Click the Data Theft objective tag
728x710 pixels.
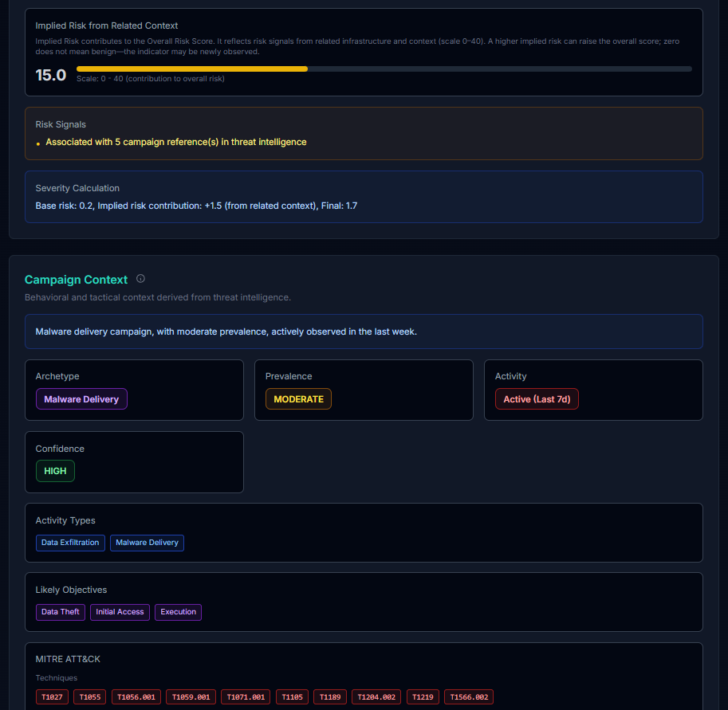pos(60,612)
